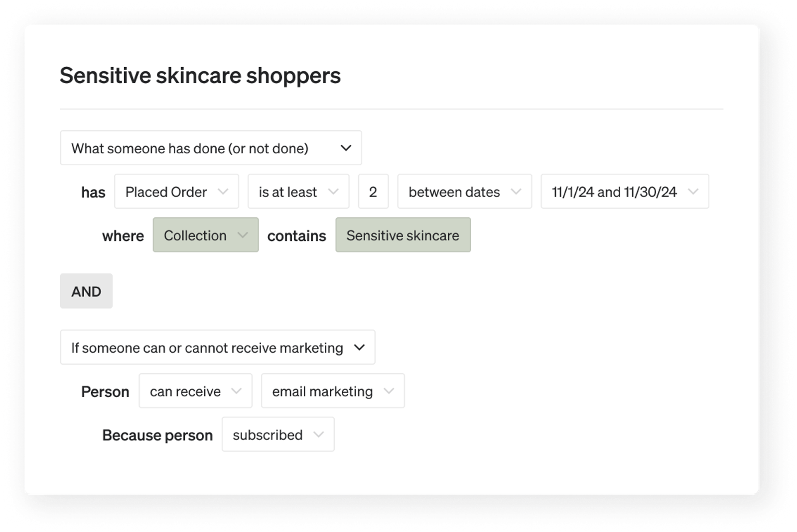Click the AND condition button
The height and width of the screenshot is (532, 797).
coord(86,291)
